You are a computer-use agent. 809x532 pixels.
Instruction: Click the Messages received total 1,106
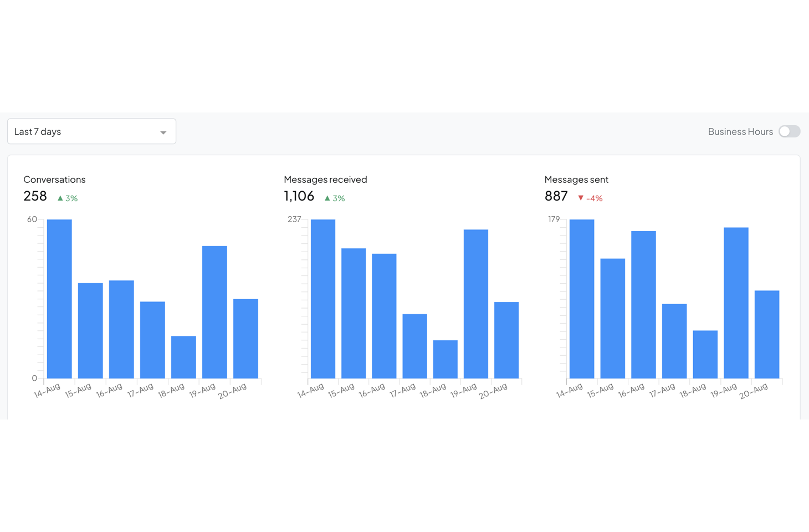[x=299, y=196]
